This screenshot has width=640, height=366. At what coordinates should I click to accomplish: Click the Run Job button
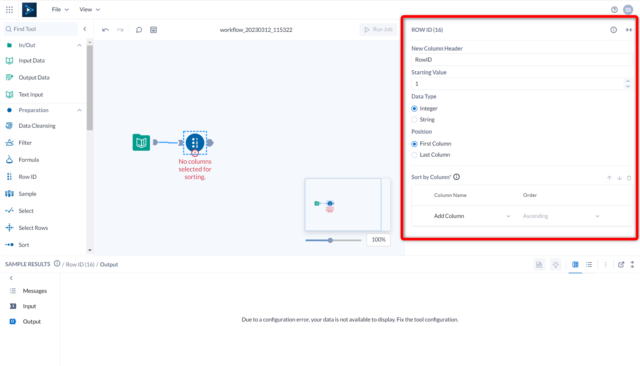(x=378, y=29)
